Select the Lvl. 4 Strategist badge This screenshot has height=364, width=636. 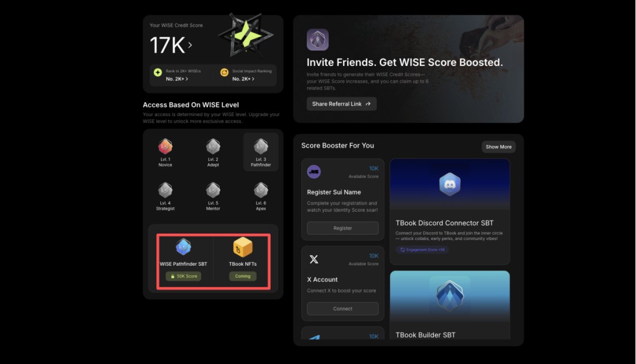click(x=165, y=196)
